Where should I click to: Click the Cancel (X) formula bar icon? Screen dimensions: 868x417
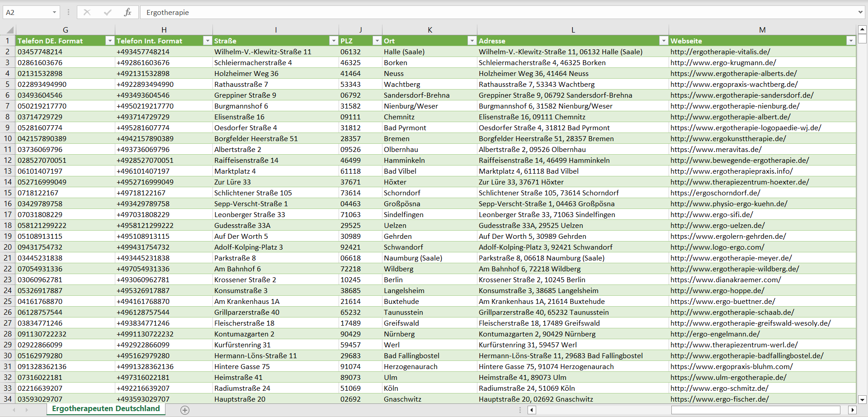coord(87,12)
